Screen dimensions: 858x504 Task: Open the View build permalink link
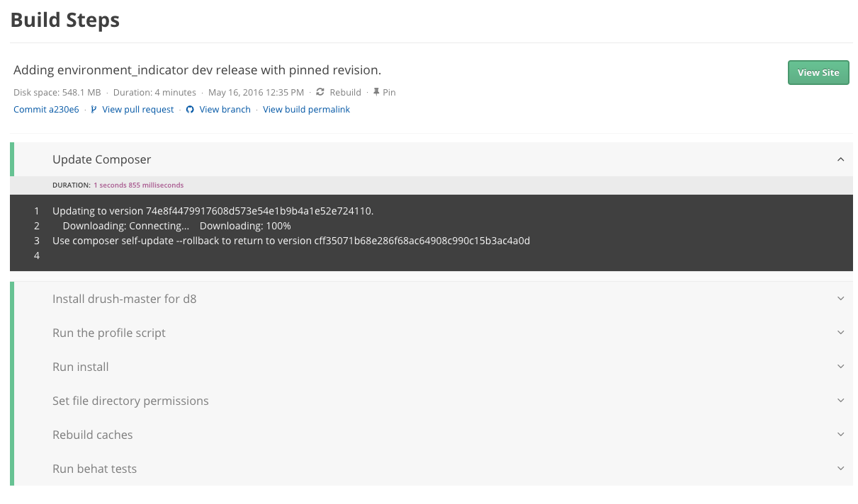[306, 110]
